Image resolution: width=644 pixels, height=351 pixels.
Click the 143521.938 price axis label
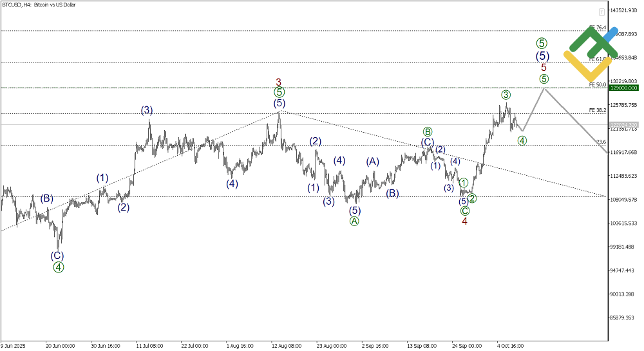click(624, 10)
